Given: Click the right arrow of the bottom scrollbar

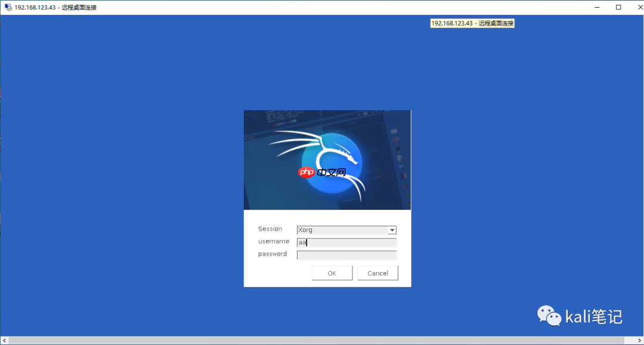Looking at the screenshot, I should (x=640, y=340).
